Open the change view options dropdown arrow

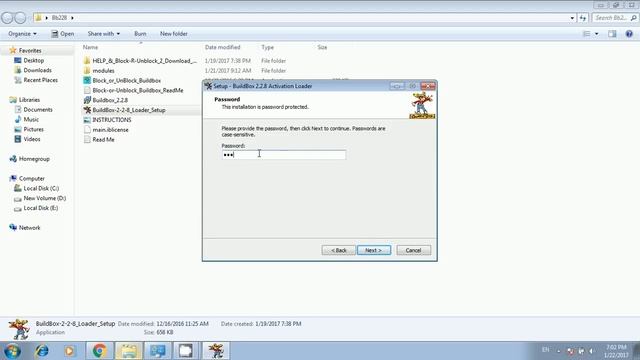tap(596, 34)
